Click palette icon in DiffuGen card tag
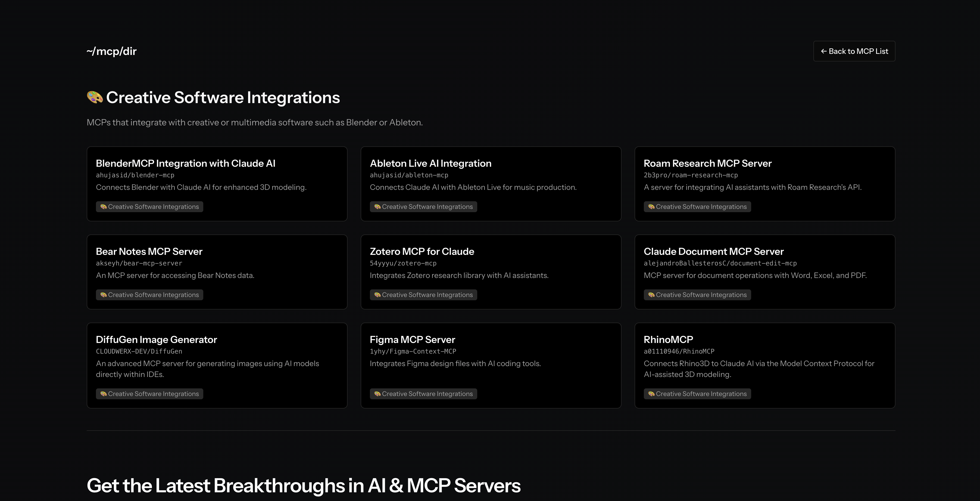This screenshot has width=980, height=501. [x=104, y=394]
